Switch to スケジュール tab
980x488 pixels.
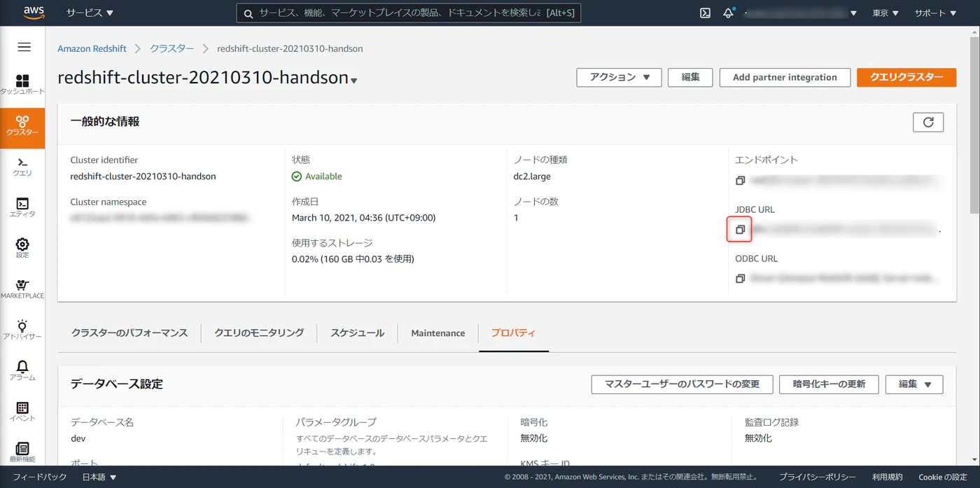coord(357,333)
